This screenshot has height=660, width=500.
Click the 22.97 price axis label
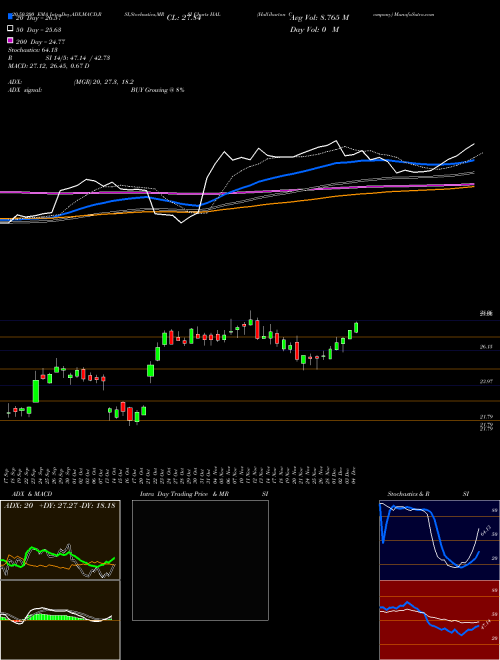tap(486, 381)
